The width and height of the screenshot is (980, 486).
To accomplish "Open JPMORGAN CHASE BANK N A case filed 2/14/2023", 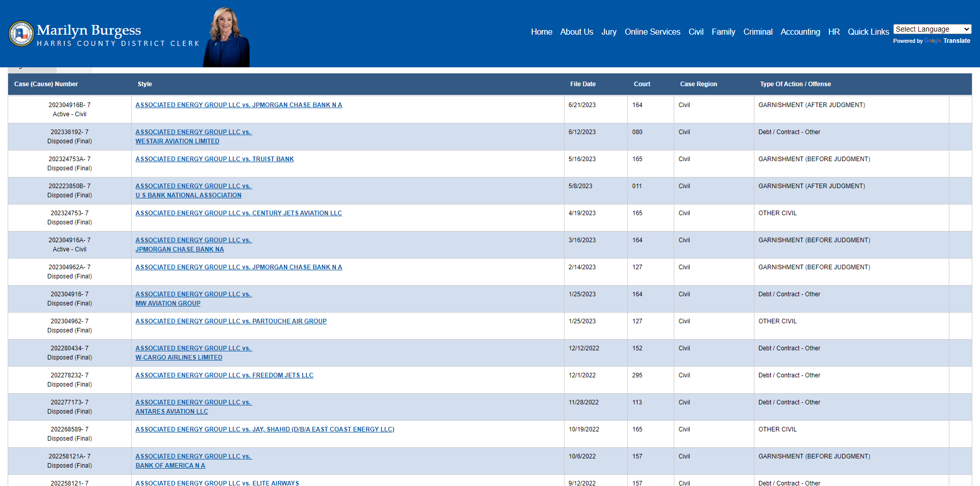I will point(239,267).
